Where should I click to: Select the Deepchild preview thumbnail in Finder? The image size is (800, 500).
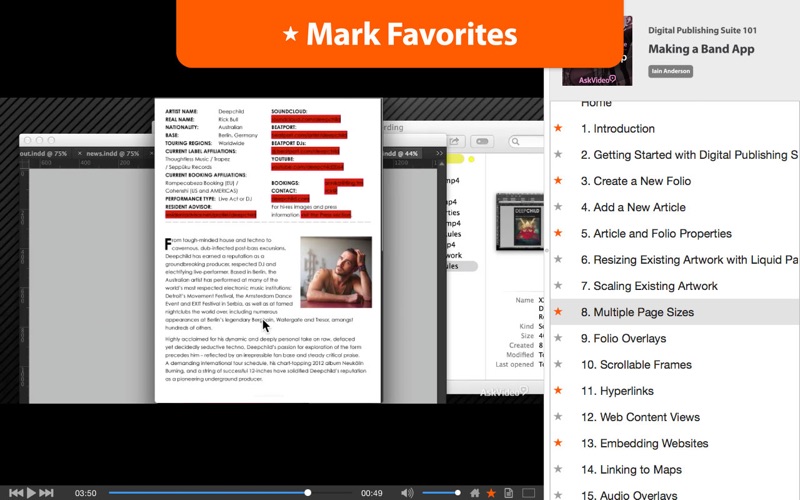click(520, 222)
